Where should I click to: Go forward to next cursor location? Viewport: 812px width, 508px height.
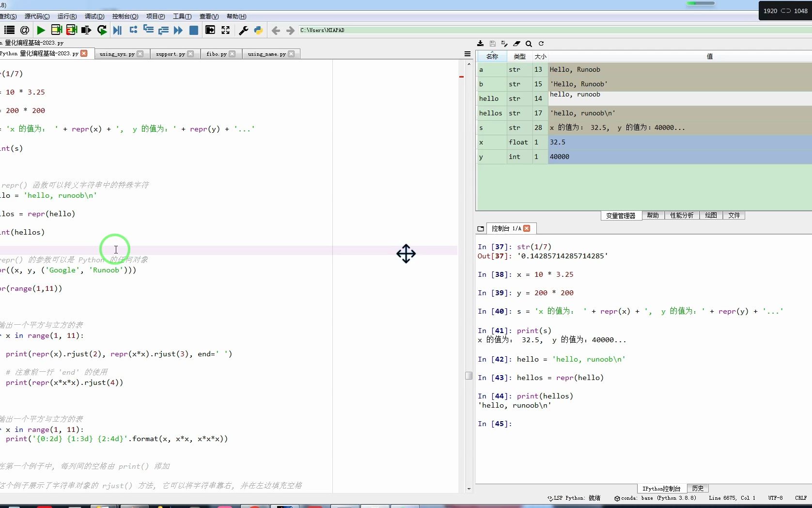pyautogui.click(x=290, y=31)
